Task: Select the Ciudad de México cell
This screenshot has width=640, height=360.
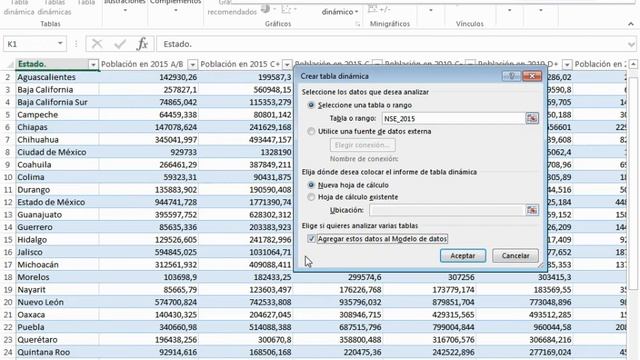Action: [x=57, y=152]
